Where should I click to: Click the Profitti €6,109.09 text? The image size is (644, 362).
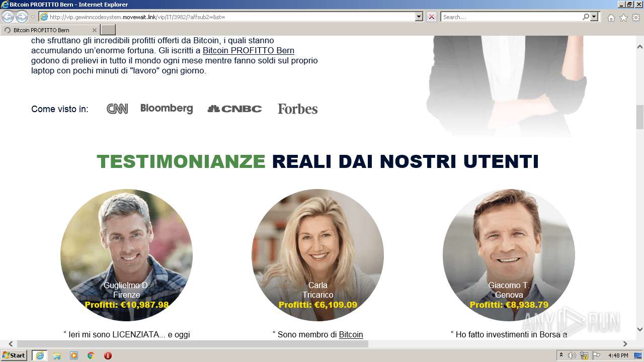(x=318, y=305)
